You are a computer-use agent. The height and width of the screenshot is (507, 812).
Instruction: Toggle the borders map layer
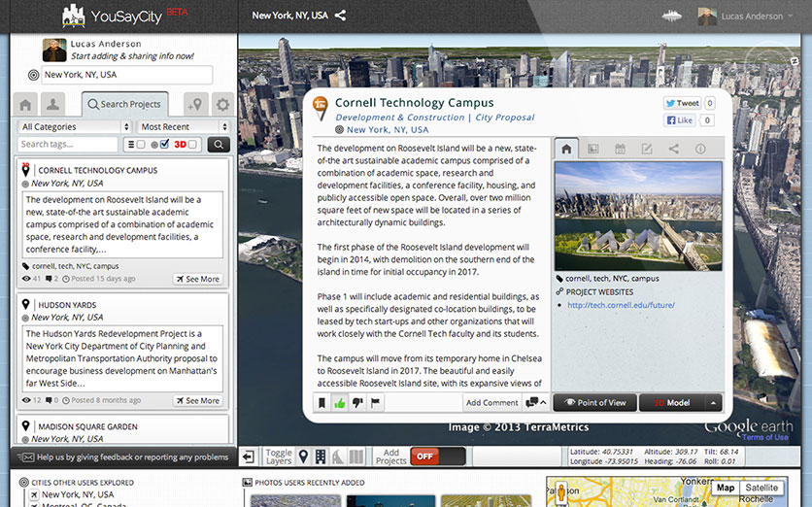point(356,456)
